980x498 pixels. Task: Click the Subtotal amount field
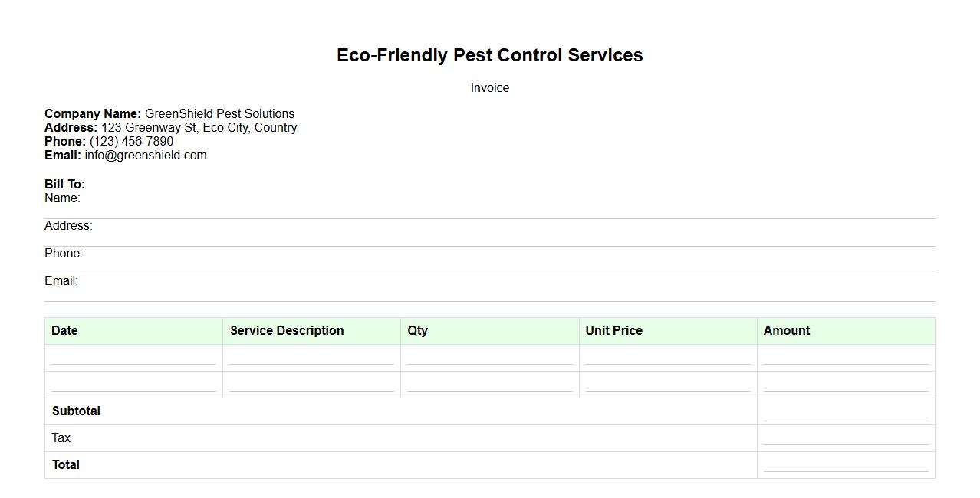(846, 411)
